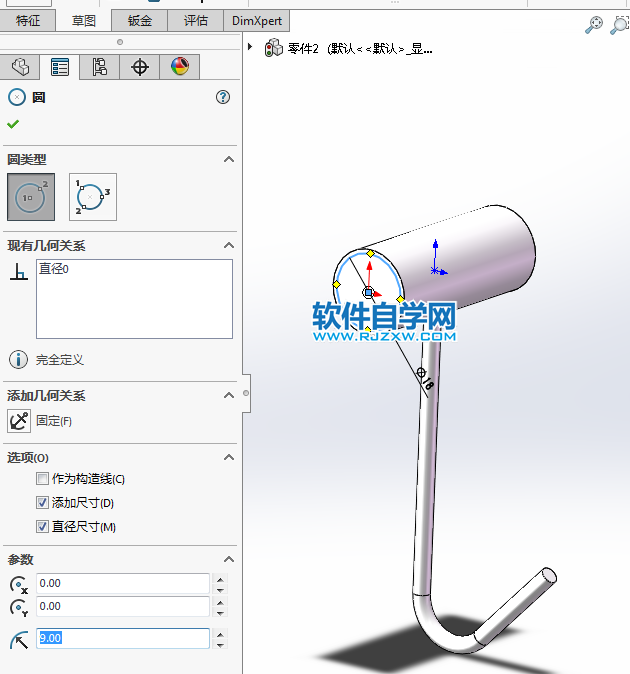
Task: Click the Fix relation anchor icon
Action: [x=19, y=420]
